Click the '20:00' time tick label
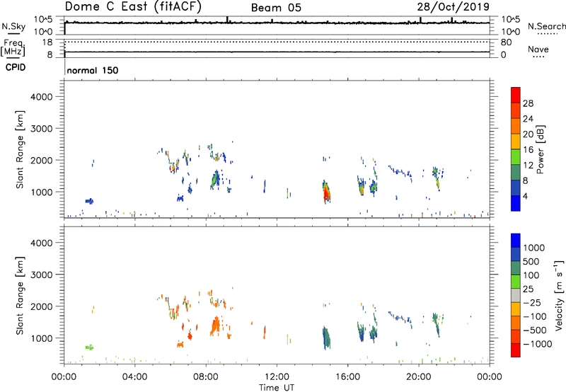This screenshot has height=392, width=566. [x=419, y=377]
